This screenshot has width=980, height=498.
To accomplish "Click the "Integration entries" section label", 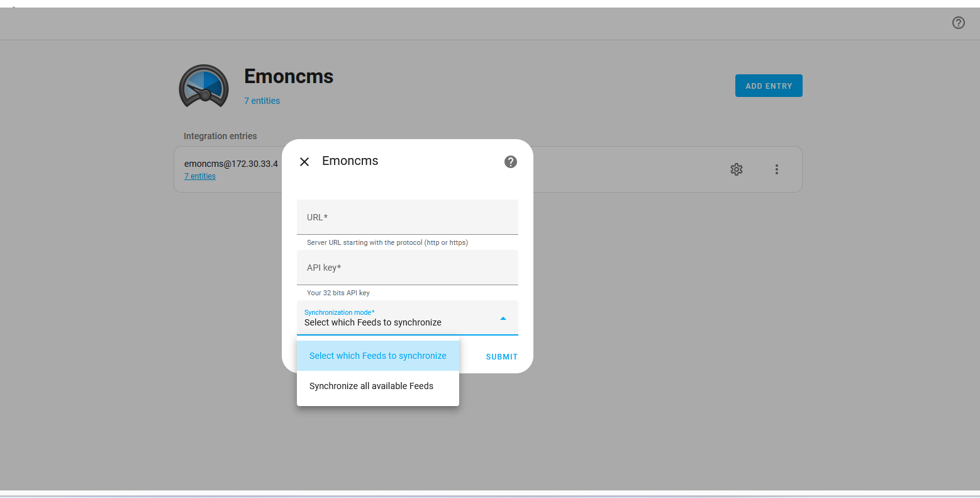I will 220,136.
